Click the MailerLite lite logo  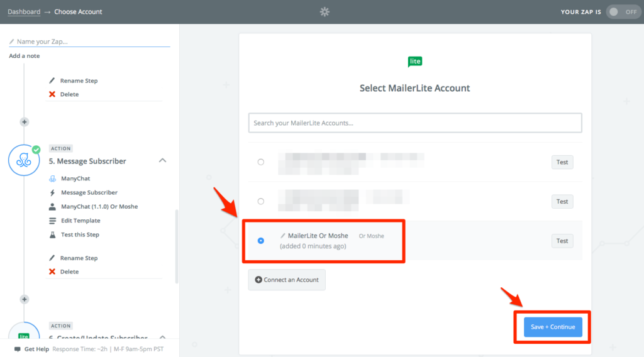(x=415, y=62)
